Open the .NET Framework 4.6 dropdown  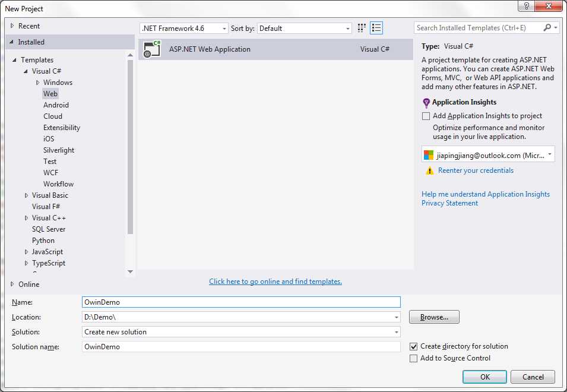click(x=183, y=28)
